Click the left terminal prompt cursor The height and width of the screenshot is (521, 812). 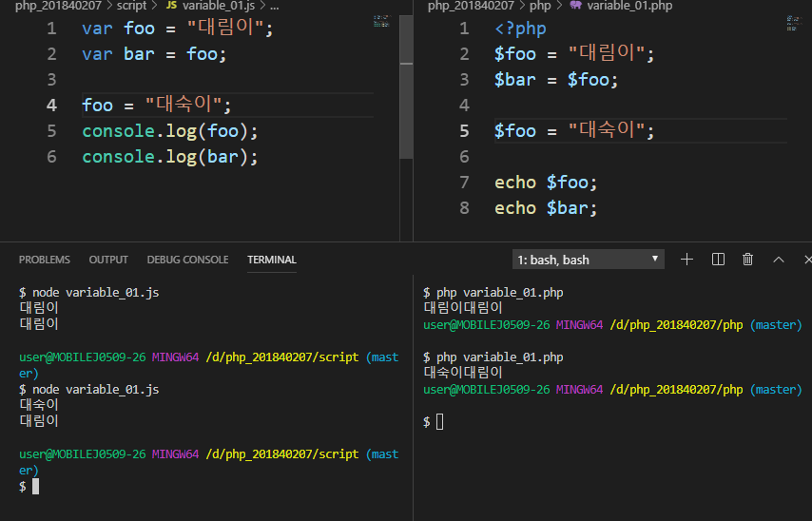(x=35, y=487)
